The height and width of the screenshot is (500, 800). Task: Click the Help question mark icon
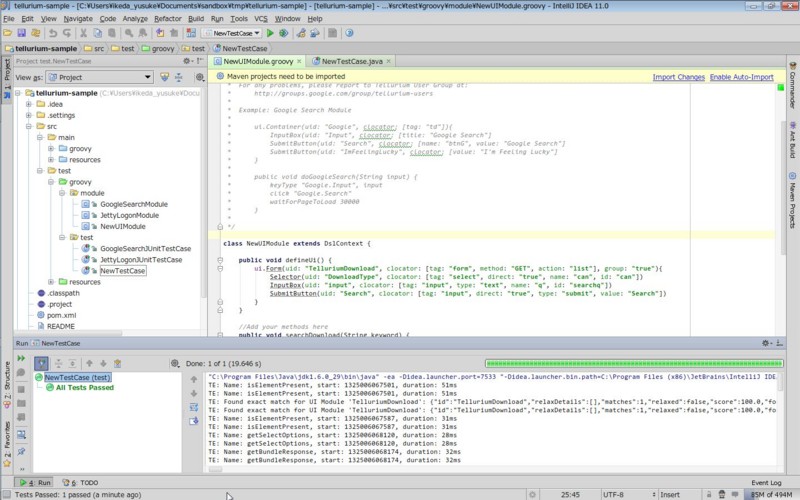349,33
